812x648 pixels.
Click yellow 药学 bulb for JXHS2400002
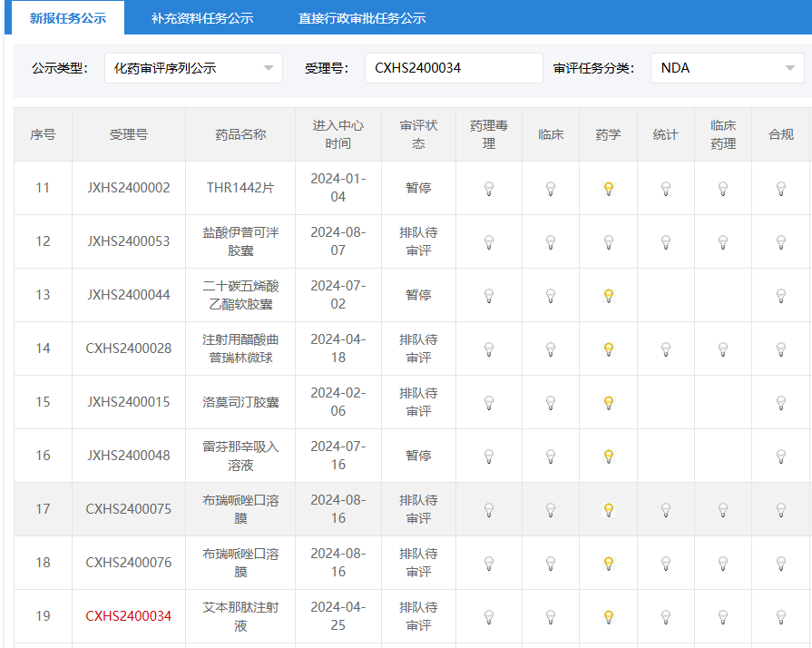pyautogui.click(x=609, y=189)
